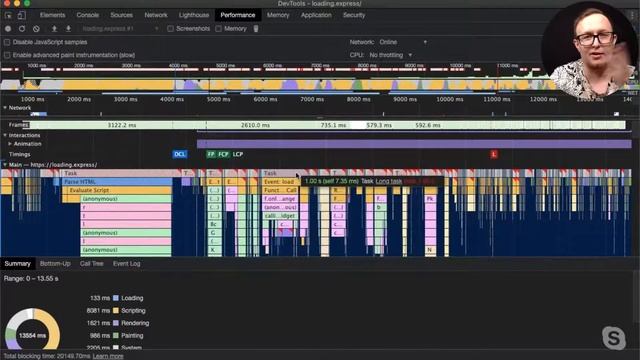Open the Sources tab
640x360 pixels.
click(122, 15)
